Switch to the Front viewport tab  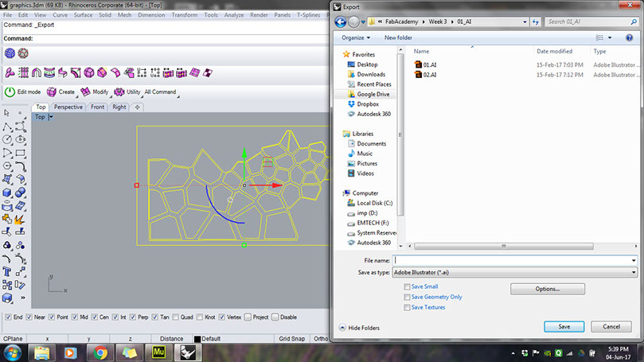pyautogui.click(x=97, y=107)
